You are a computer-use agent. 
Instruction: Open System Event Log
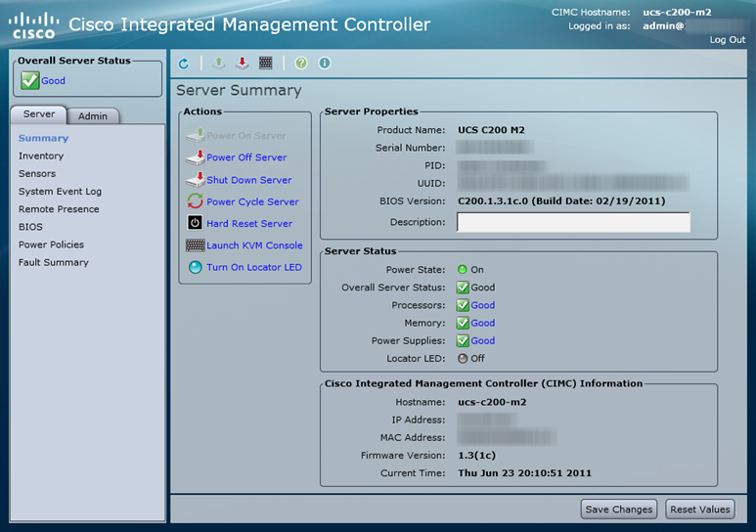(x=60, y=192)
